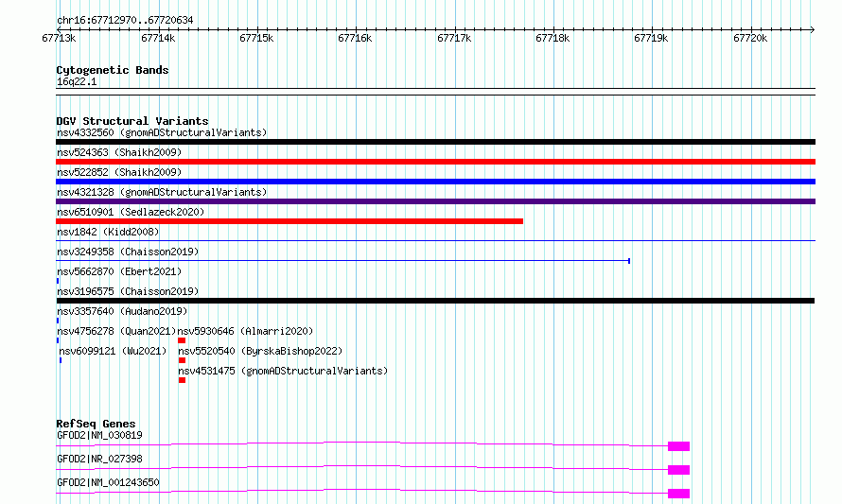This screenshot has width=842, height=504.
Task: Click small red block under nsv4531475
Action: [182, 380]
